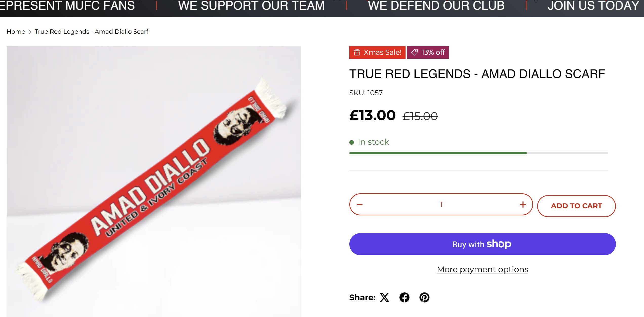Add the scarf to cart
This screenshot has width=644, height=317.
pos(576,206)
